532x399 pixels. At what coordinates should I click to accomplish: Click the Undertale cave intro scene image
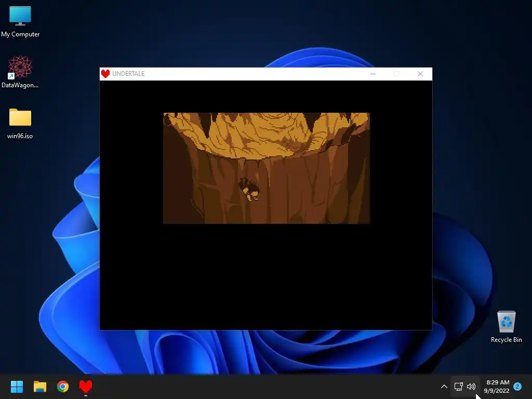coord(267,168)
